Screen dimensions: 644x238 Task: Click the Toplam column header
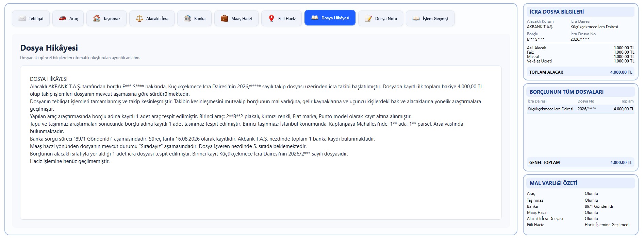627,101
